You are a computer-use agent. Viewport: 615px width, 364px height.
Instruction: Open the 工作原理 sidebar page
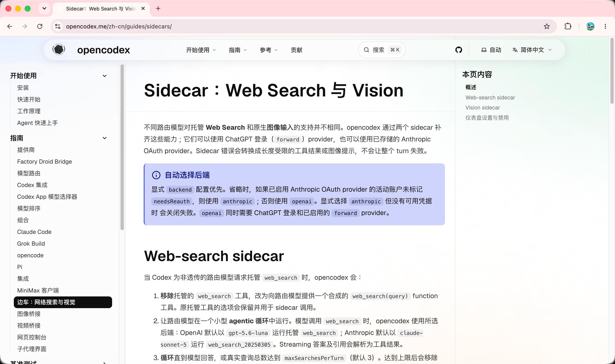coord(29,111)
